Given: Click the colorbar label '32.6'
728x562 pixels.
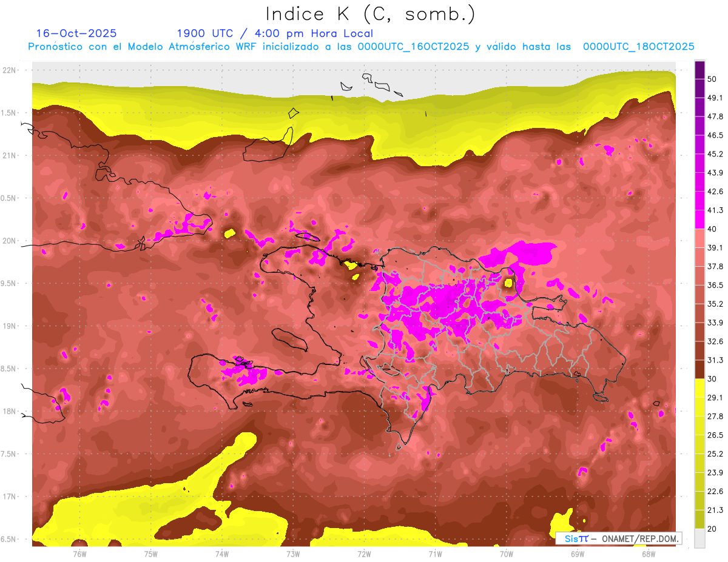Looking at the screenshot, I should point(715,341).
